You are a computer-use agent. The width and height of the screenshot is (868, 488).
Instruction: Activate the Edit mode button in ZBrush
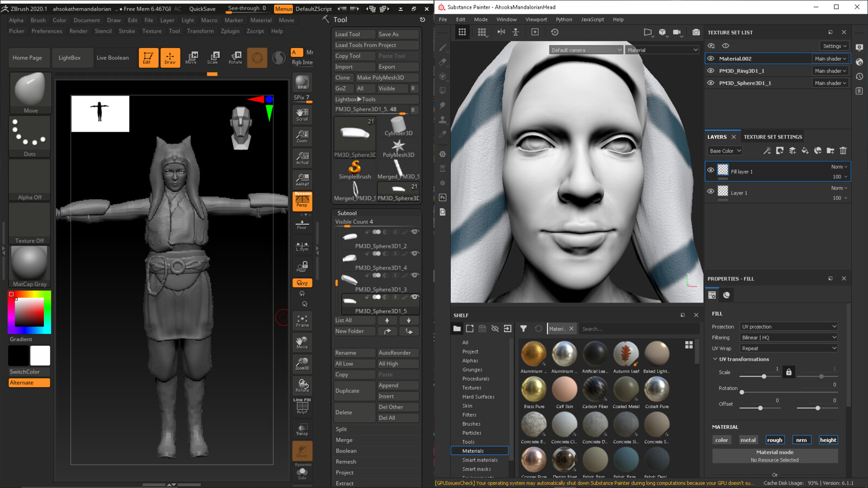pyautogui.click(x=148, y=57)
